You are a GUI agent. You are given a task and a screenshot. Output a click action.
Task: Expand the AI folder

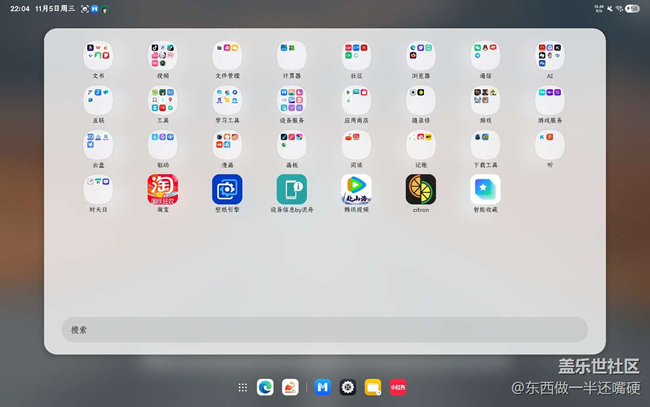tap(550, 55)
